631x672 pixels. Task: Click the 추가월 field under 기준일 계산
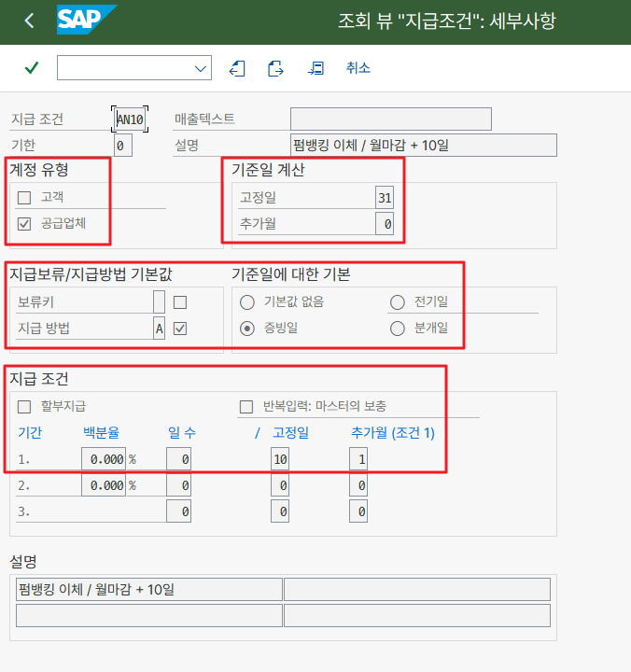385,224
